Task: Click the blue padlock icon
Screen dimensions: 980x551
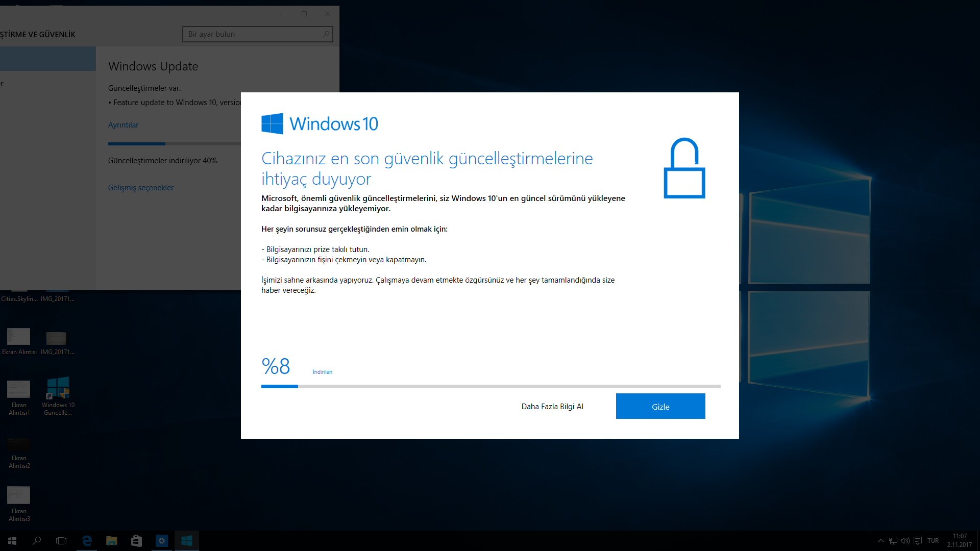Action: (684, 168)
